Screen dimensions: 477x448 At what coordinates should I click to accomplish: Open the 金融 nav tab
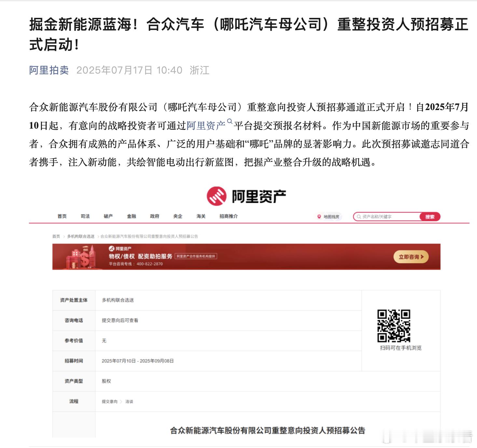click(x=131, y=216)
